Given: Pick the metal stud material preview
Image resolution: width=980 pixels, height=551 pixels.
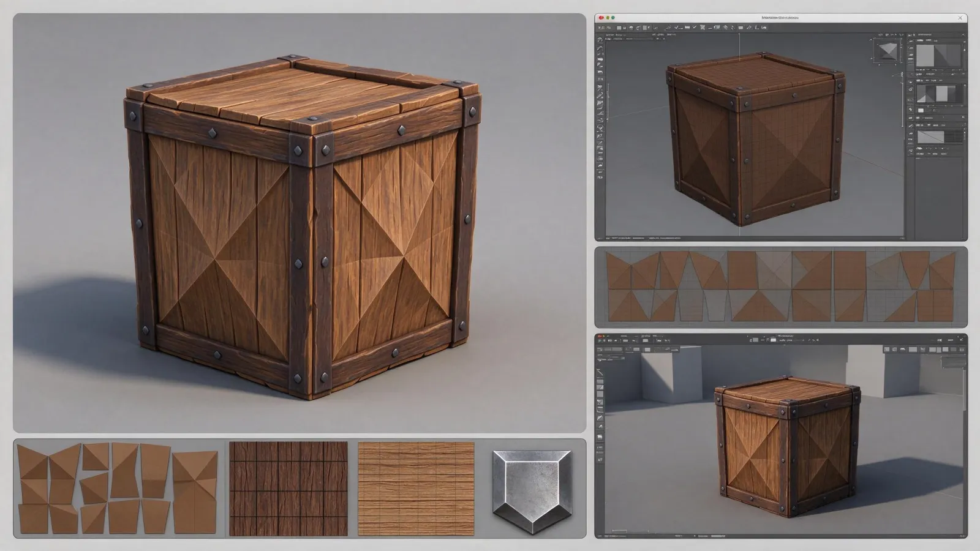Looking at the screenshot, I should (532, 492).
